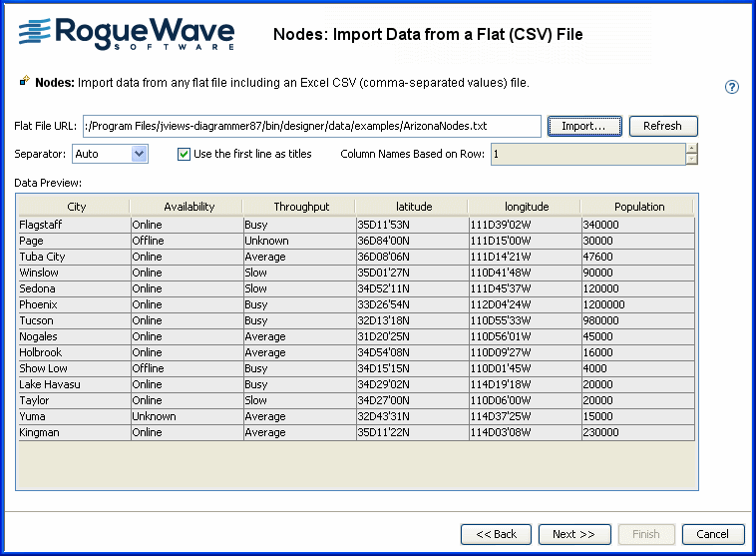
Task: Click inside the Flat File URL field
Action: 312,126
